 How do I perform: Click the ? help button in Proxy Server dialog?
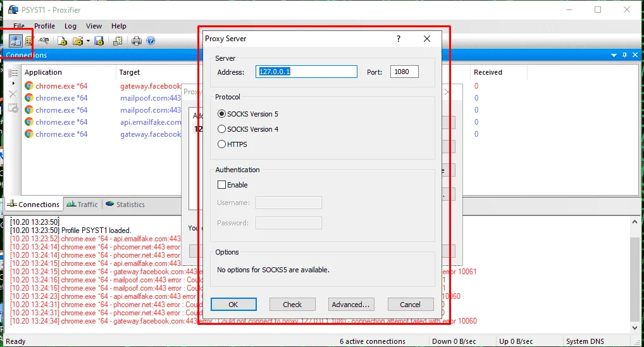[x=399, y=39]
